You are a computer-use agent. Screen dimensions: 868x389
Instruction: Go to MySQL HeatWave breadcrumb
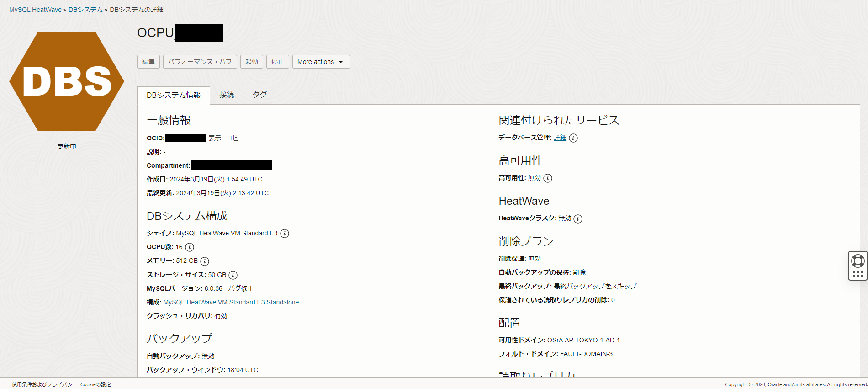[35, 10]
